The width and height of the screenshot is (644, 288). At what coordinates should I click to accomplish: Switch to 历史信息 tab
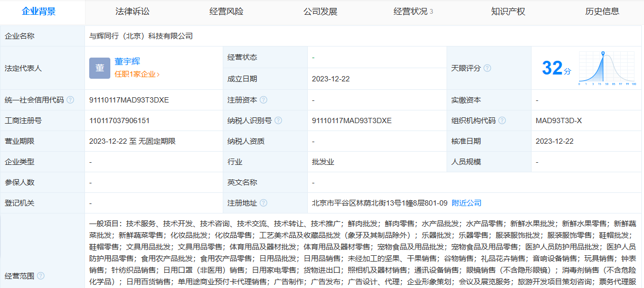[x=602, y=11]
